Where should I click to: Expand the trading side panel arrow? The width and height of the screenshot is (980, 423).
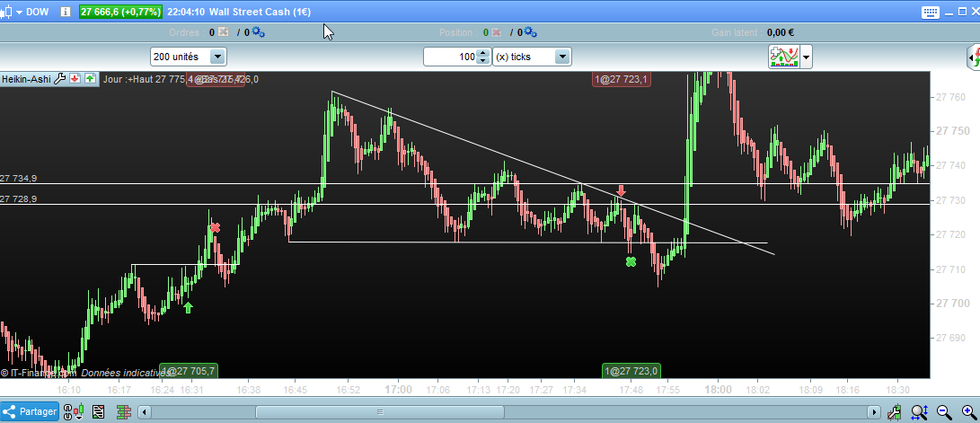pyautogui.click(x=974, y=57)
